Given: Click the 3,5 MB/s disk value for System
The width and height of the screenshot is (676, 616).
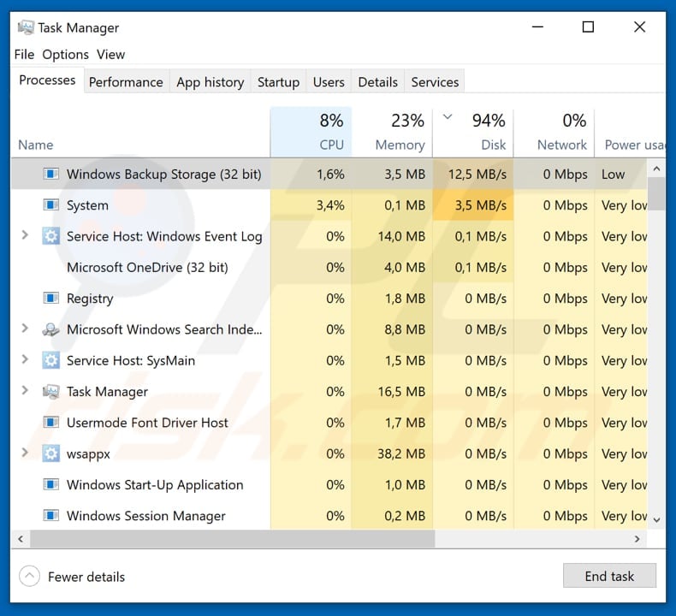Looking at the screenshot, I should [x=481, y=205].
